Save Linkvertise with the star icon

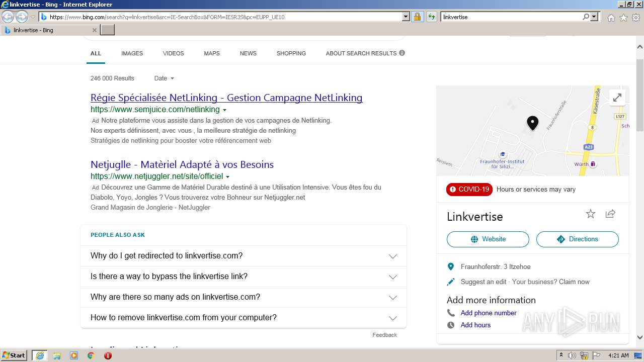tap(591, 214)
